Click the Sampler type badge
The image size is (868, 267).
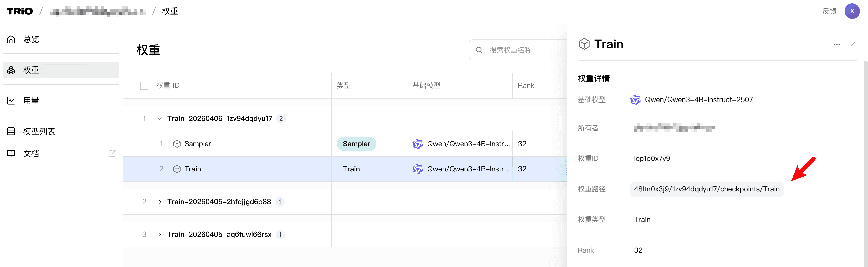click(x=356, y=144)
